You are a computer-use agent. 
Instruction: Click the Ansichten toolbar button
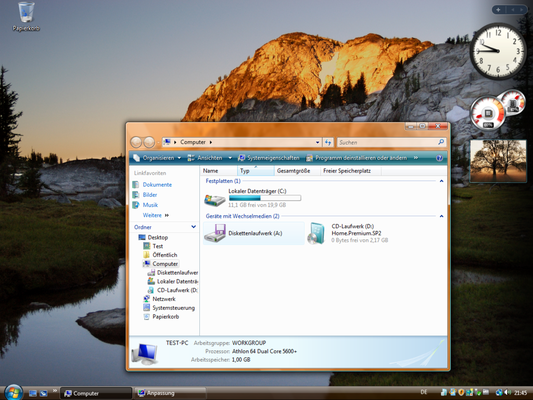[205, 158]
